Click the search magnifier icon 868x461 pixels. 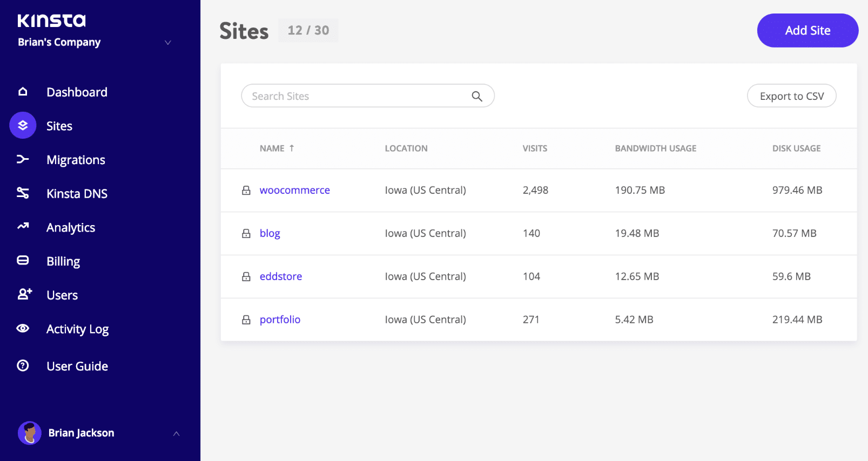(477, 96)
